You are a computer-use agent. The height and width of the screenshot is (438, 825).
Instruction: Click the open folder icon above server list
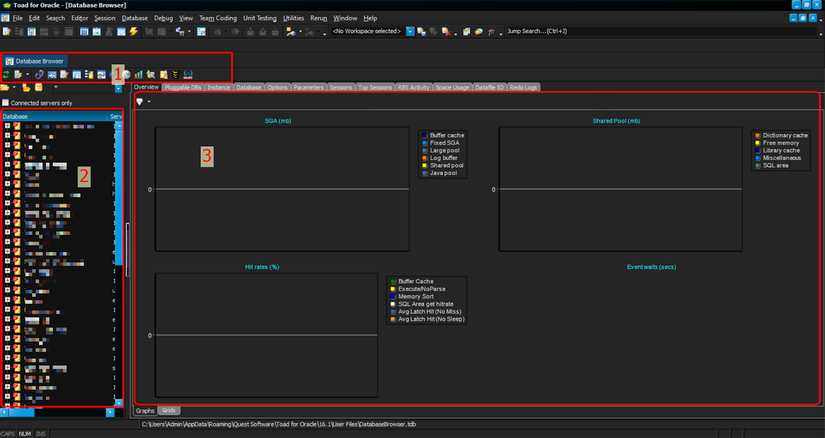[6, 88]
